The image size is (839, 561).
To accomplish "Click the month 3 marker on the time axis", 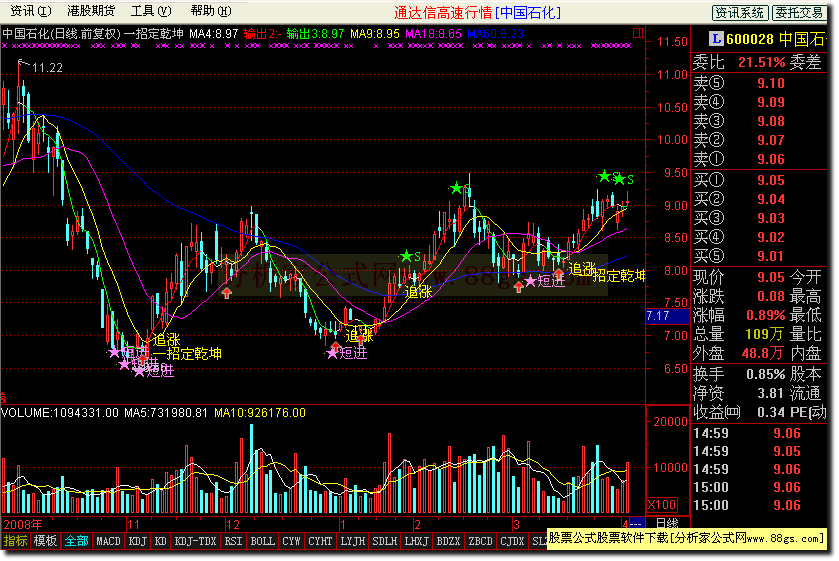I will [516, 524].
